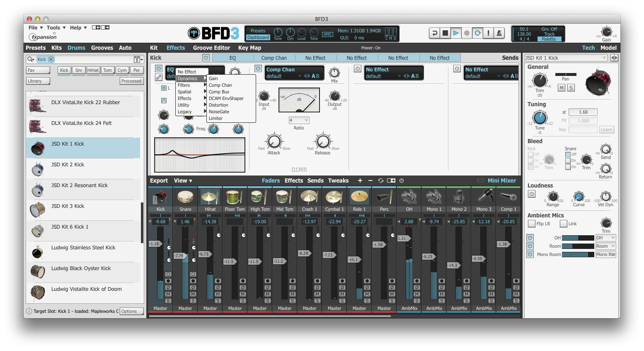Click the mixer remove channel minus icon
The image size is (644, 351).
[370, 180]
